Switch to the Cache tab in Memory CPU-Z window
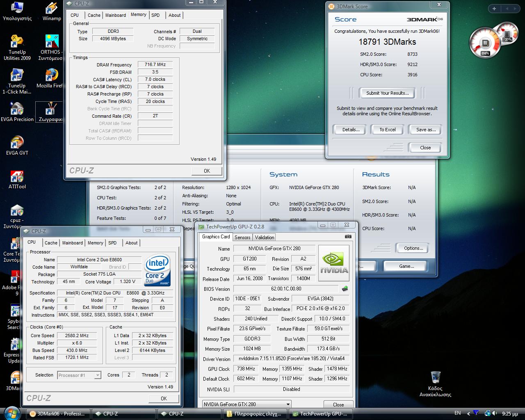The width and height of the screenshot is (525, 420). pos(94,15)
